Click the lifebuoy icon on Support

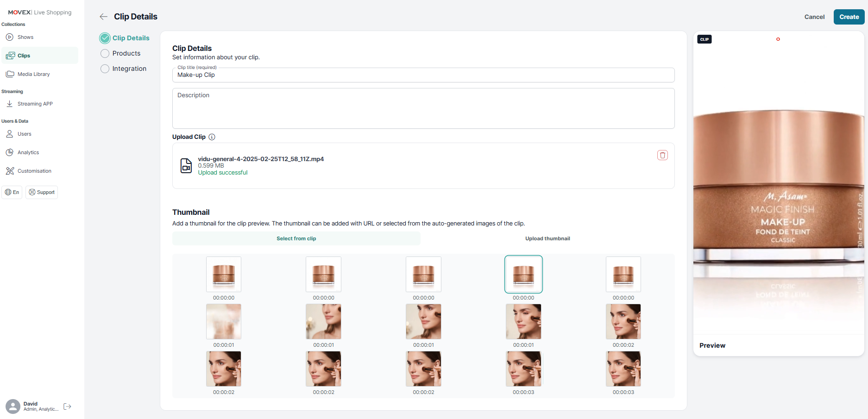coord(32,192)
